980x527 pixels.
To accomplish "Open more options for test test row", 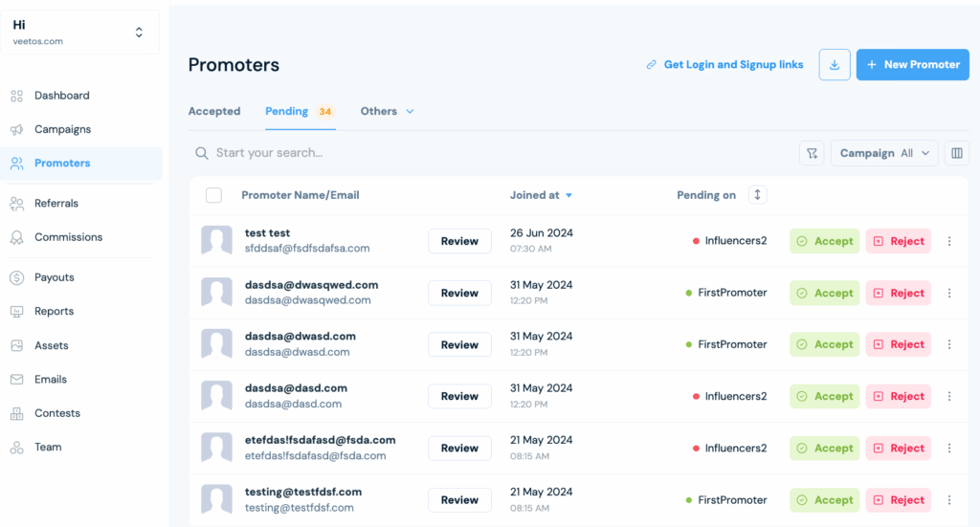I will 949,241.
